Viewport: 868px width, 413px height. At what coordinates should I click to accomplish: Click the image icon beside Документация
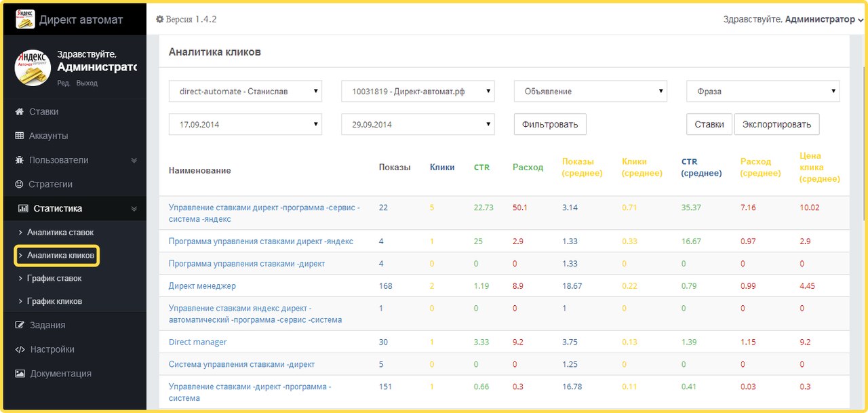click(x=20, y=374)
